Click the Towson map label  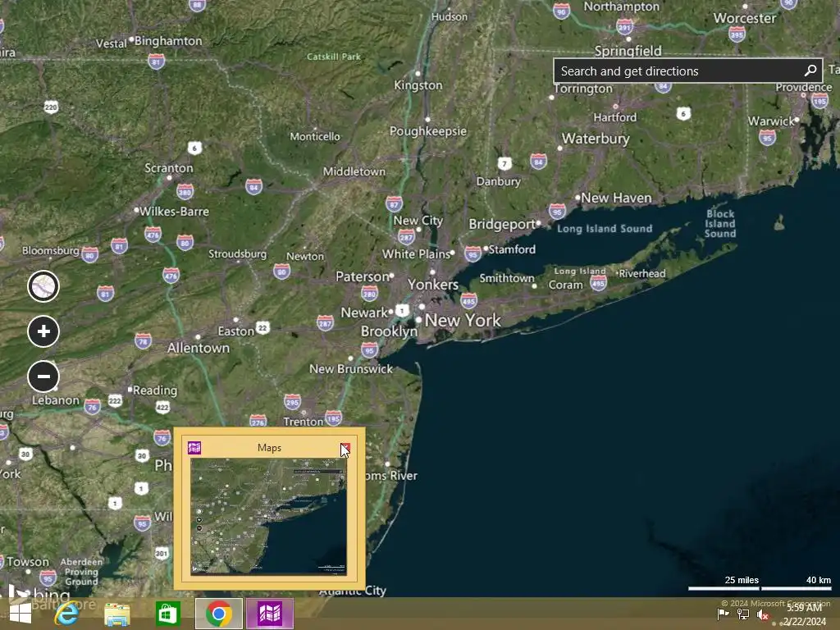point(27,562)
